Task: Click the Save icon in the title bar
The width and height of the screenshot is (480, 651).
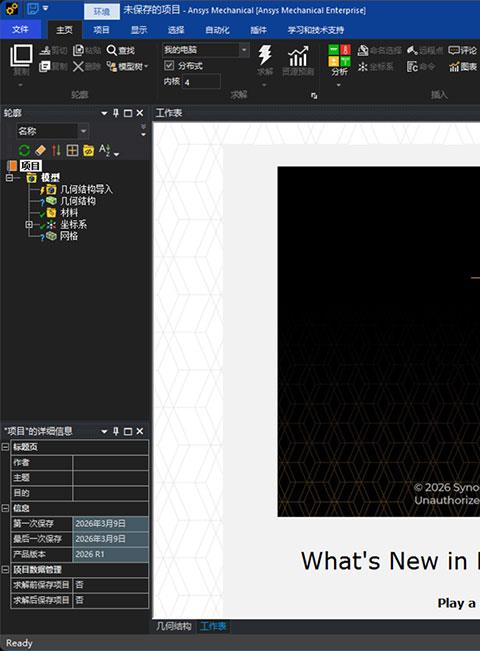Action: tap(33, 9)
